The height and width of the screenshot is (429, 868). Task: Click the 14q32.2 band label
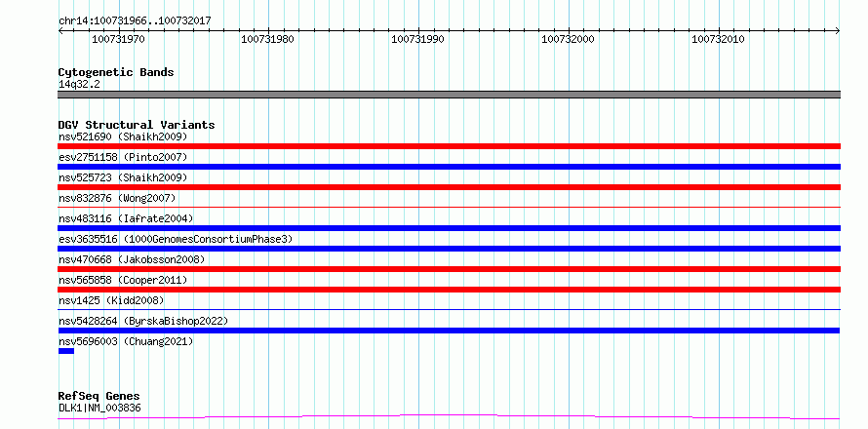point(79,85)
